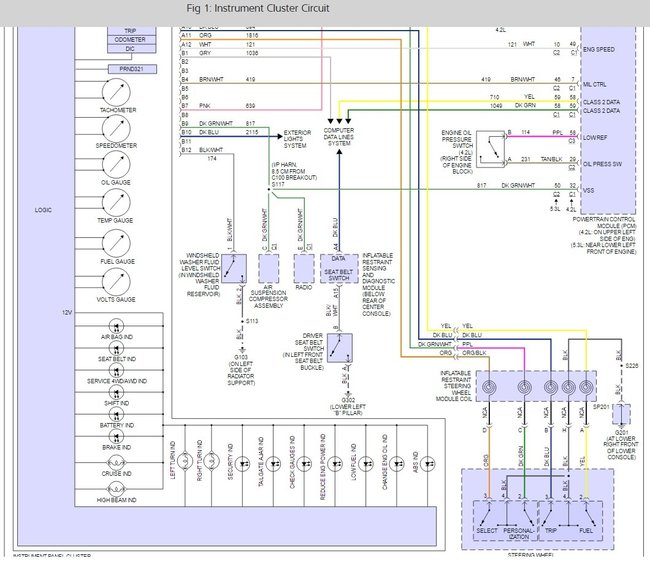Click the B12 BLK/WHT pin row
This screenshot has width=650, height=569.
[x=202, y=150]
